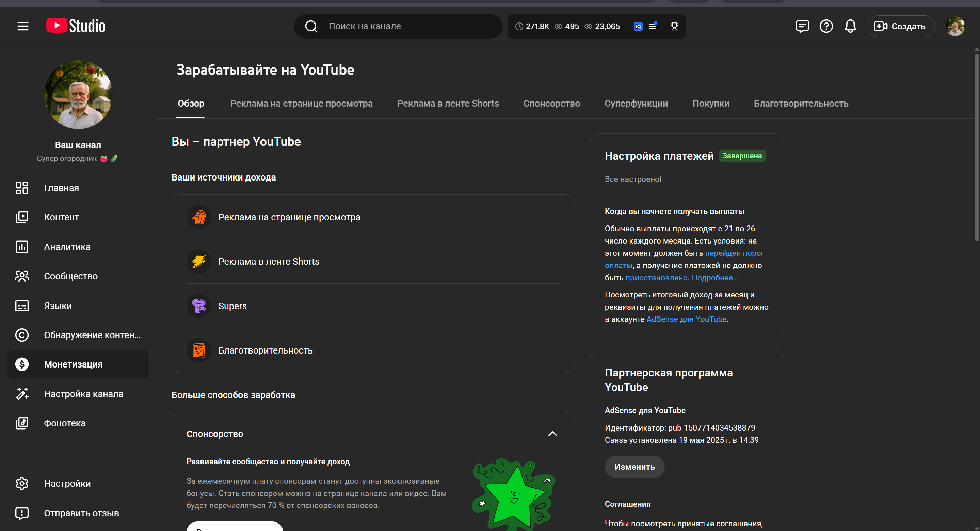This screenshot has height=531, width=980.
Task: Click the Изменить button for AdSense
Action: tap(634, 467)
